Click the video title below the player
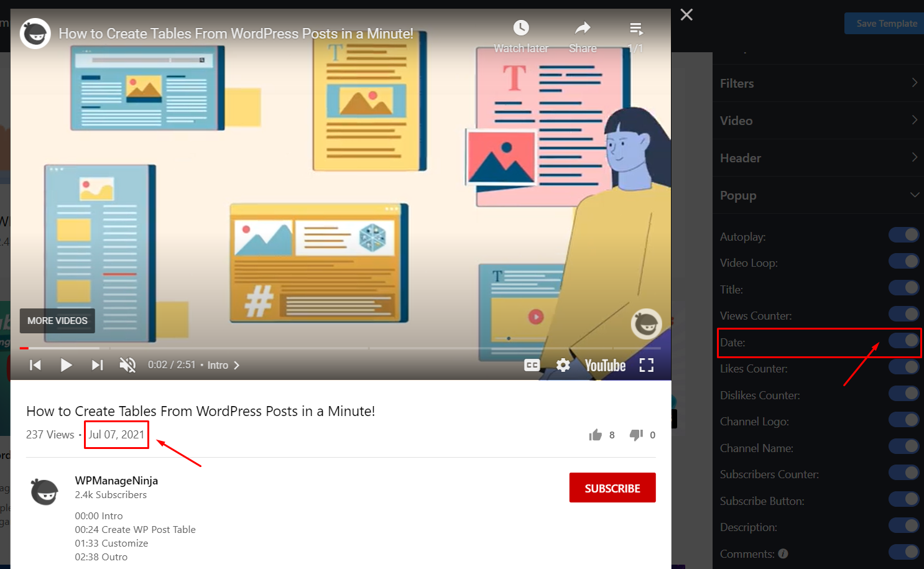924x569 pixels. point(200,411)
